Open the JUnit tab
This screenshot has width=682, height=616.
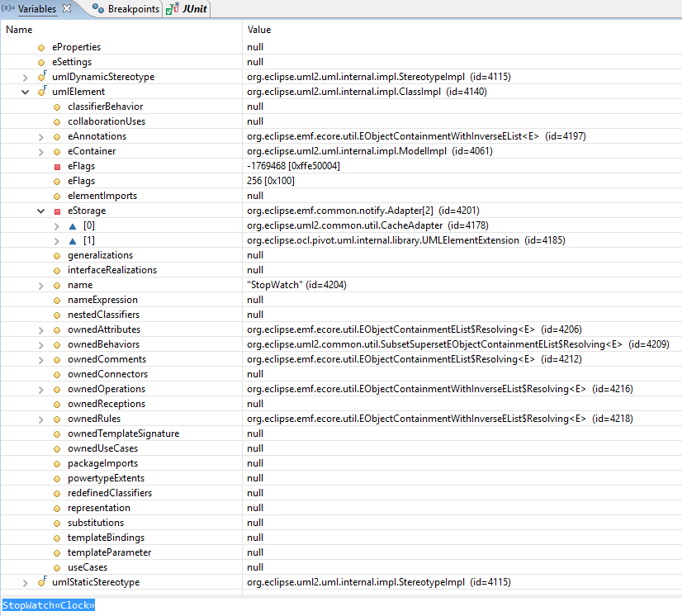coord(187,9)
